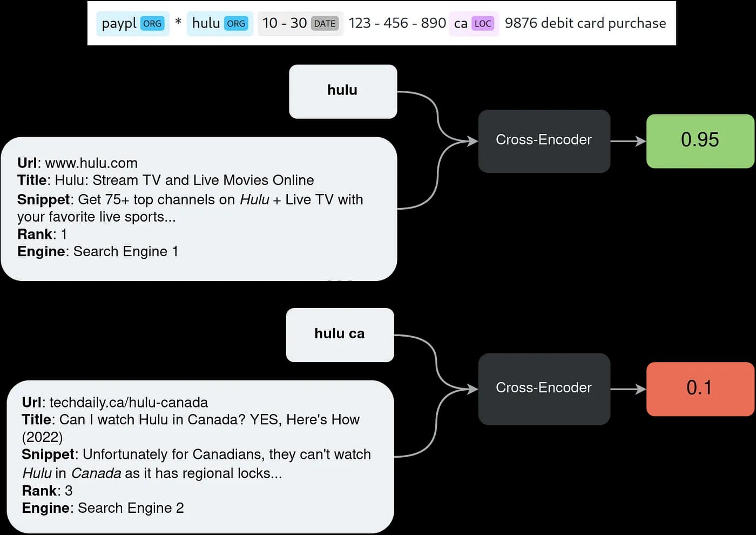Click 'Rank: 1' in first result card

(42, 235)
